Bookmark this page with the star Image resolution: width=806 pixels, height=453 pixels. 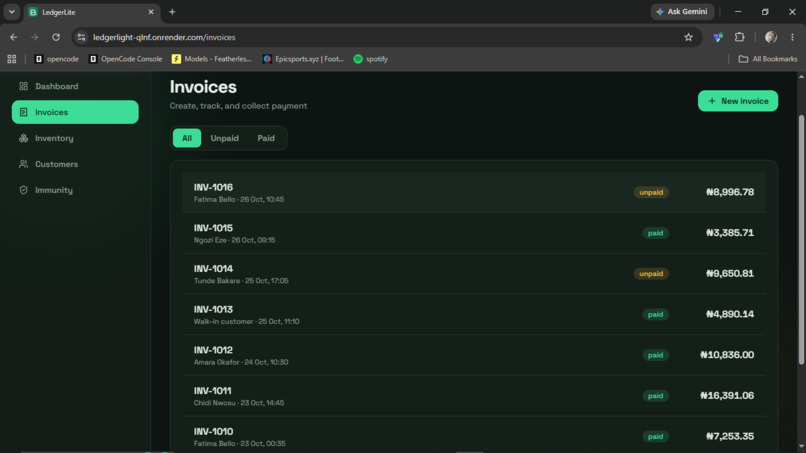pos(688,37)
